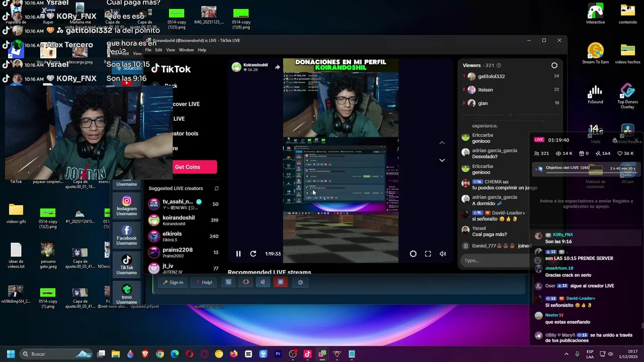This screenshot has width=644, height=362.
Task: Focus the chat Type... input field
Action: click(496, 260)
